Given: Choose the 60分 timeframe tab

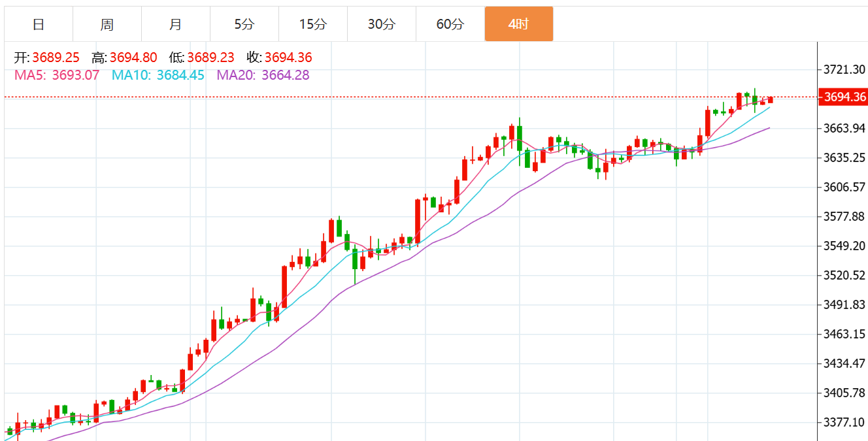Looking at the screenshot, I should coord(450,24).
